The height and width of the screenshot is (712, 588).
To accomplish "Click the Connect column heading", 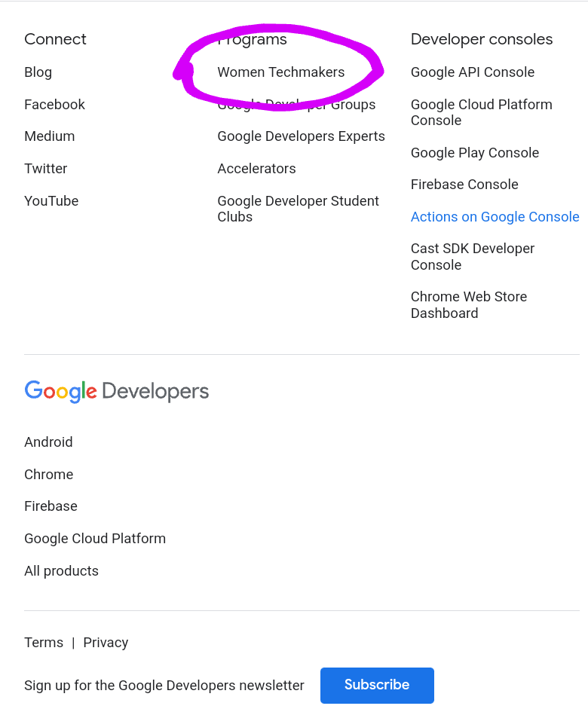I will (x=55, y=39).
